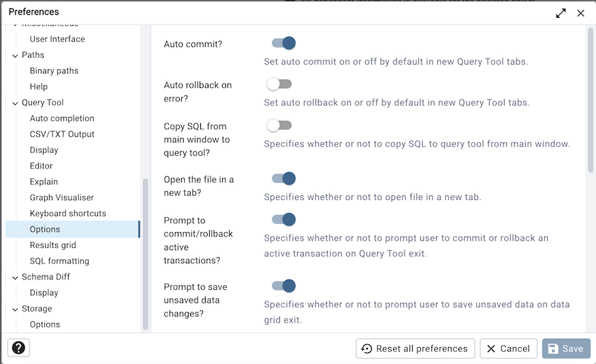The height and width of the screenshot is (364, 596).
Task: Click the Query Tool section label
Action: coord(42,103)
